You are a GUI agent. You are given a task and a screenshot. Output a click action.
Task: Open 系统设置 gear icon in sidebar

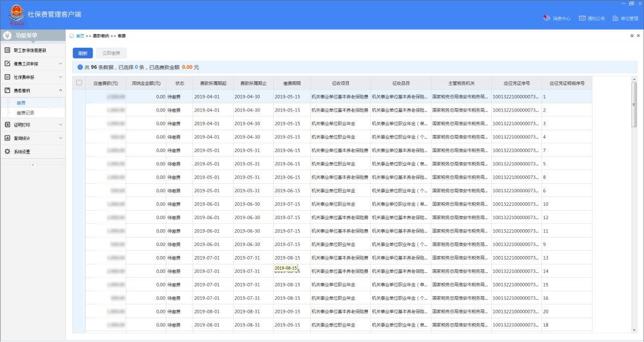[x=8, y=152]
